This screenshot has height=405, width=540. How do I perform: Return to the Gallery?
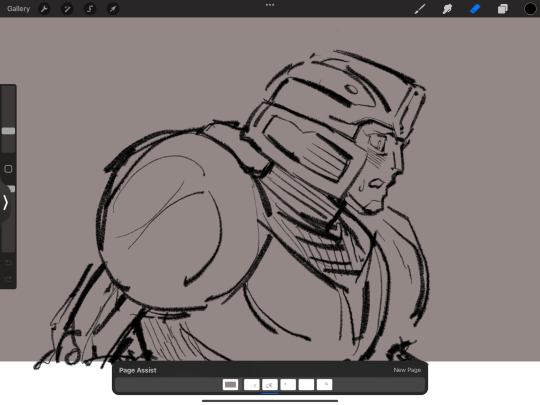click(x=19, y=9)
